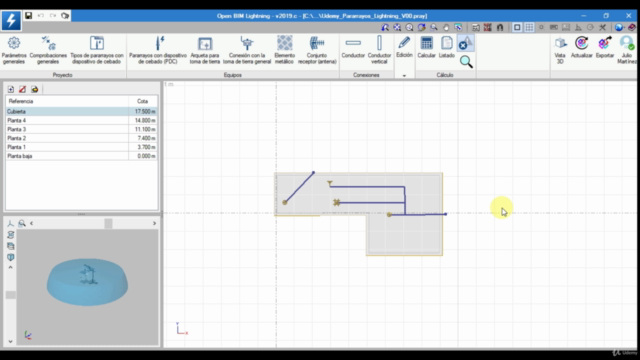The height and width of the screenshot is (360, 640).
Task: Click the 3D panel horizontal slider thumb
Action: (108, 223)
